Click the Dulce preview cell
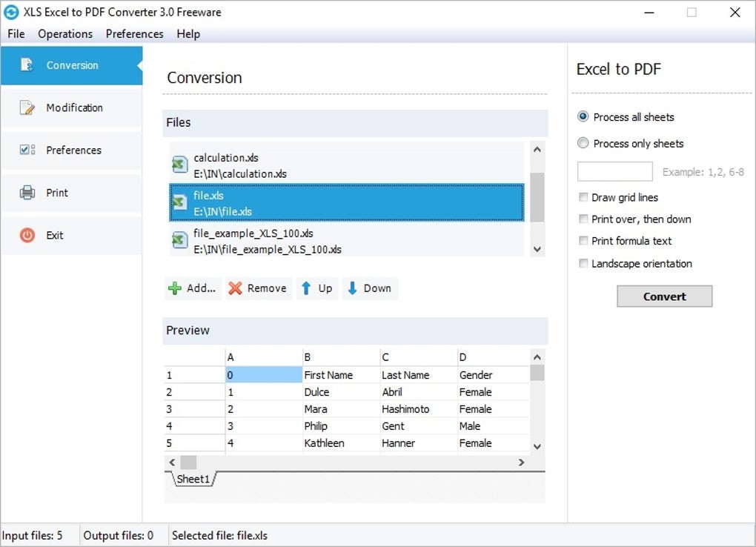 341,392
